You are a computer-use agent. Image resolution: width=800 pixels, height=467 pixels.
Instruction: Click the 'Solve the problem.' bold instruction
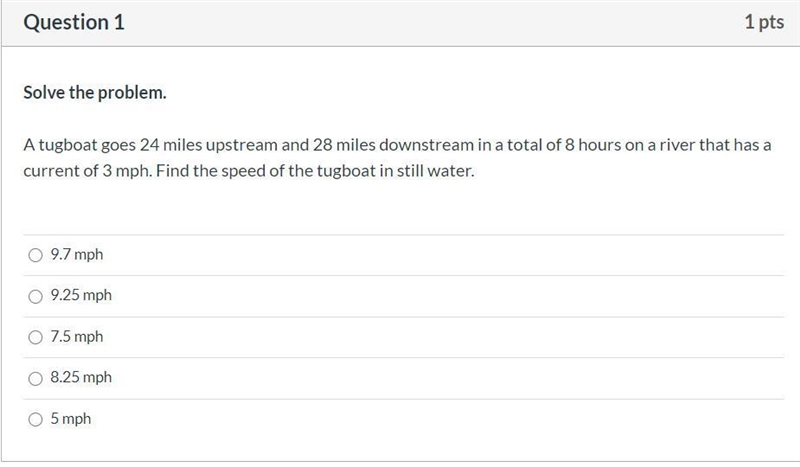(x=95, y=92)
